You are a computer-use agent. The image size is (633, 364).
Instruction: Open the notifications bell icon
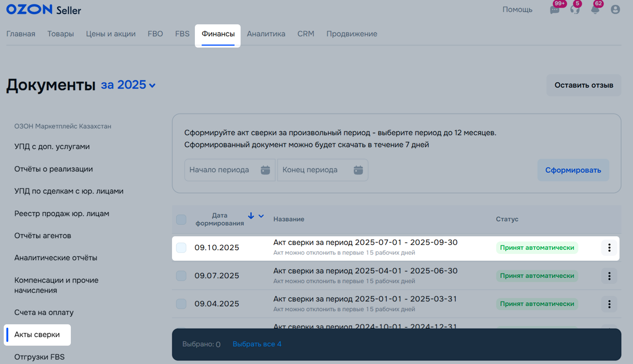595,10
